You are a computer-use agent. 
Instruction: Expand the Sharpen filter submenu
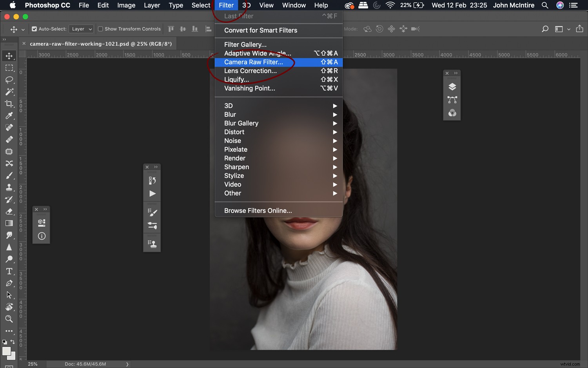pos(236,167)
